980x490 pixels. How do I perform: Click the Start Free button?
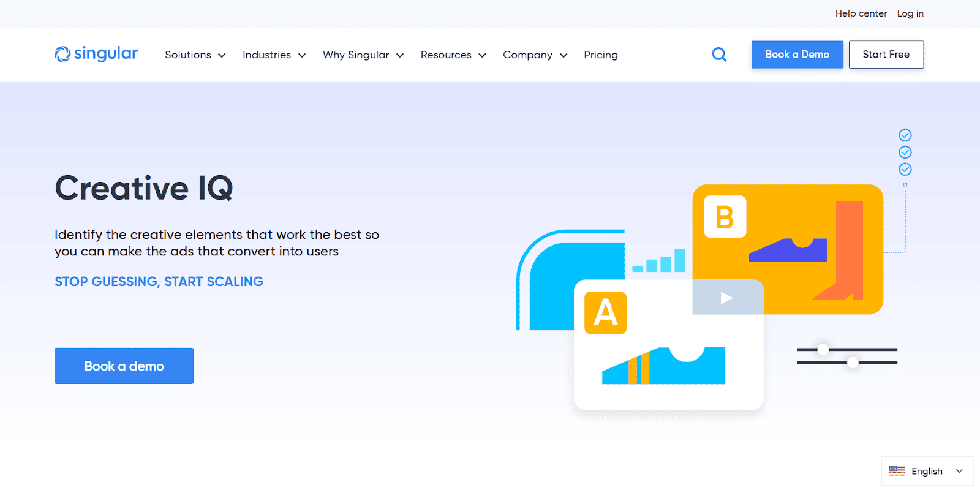point(886,55)
